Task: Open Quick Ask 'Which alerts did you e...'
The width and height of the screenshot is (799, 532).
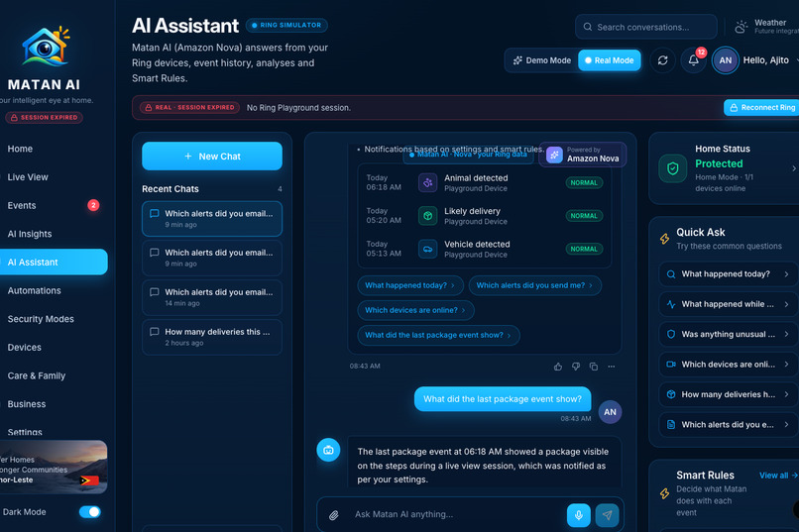Action: pos(729,425)
